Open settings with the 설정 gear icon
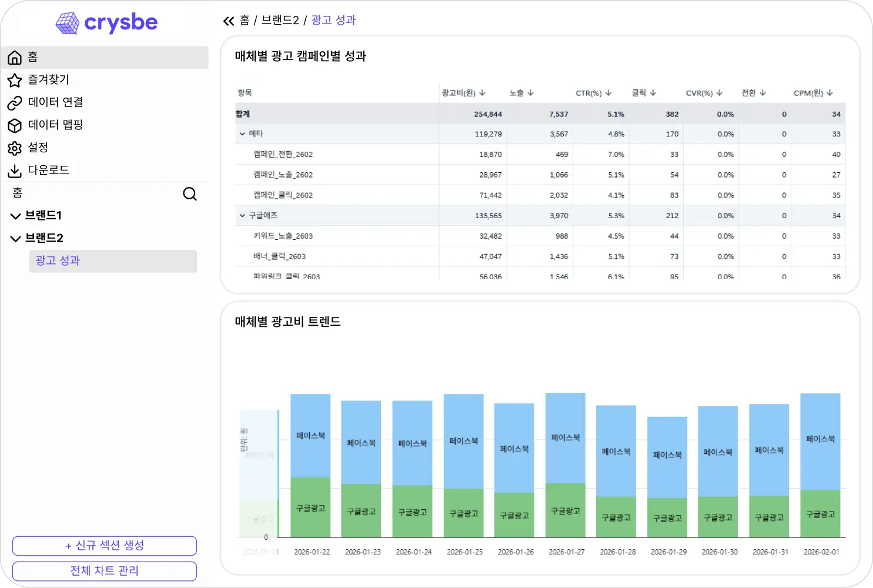Viewport: 873px width, 588px height. point(15,148)
